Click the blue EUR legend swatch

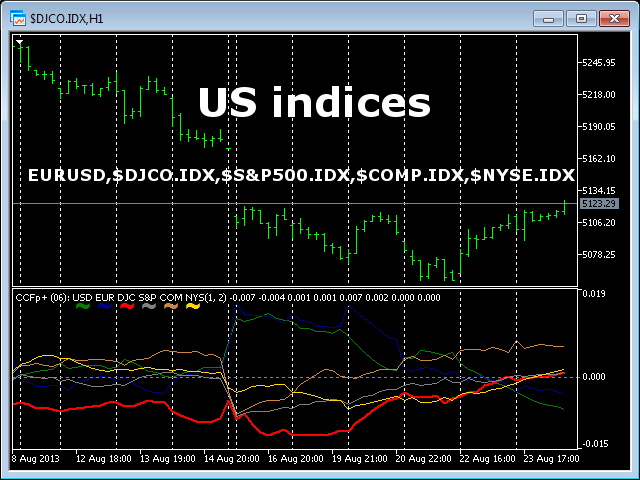pyautogui.click(x=105, y=306)
